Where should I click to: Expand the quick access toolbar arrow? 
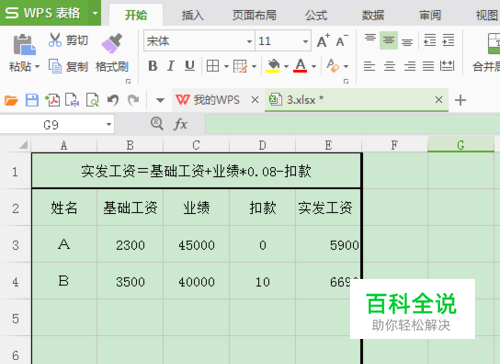(x=160, y=100)
